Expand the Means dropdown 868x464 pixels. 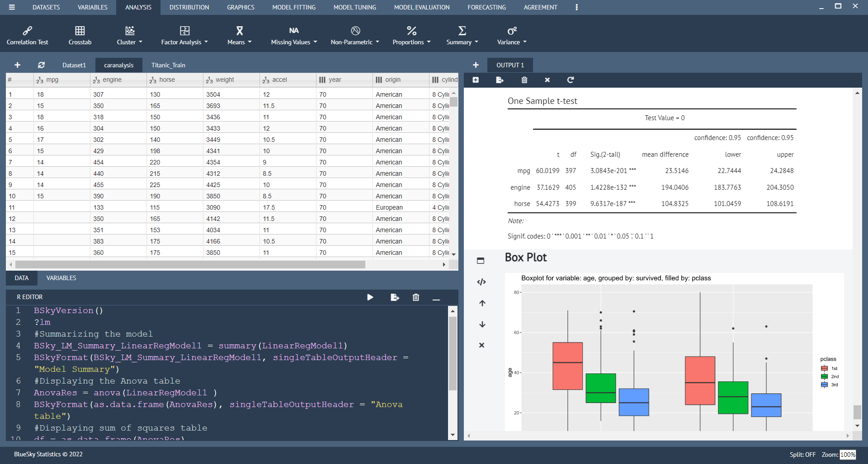(x=239, y=35)
